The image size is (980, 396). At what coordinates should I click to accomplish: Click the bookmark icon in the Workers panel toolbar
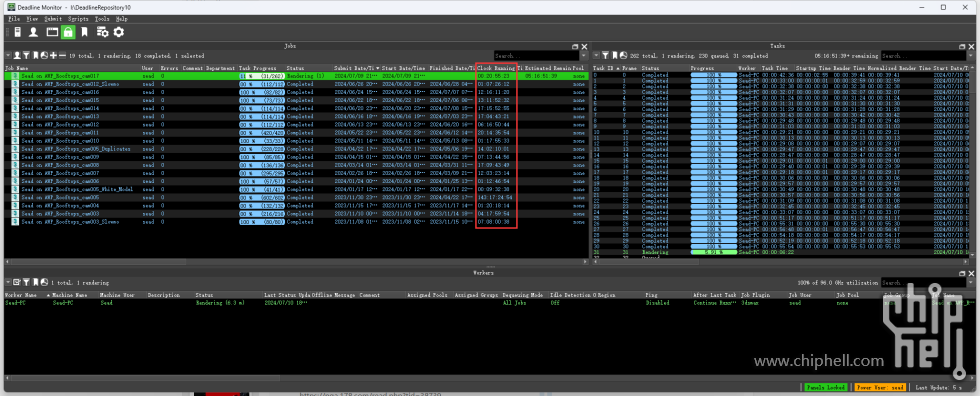36,282
